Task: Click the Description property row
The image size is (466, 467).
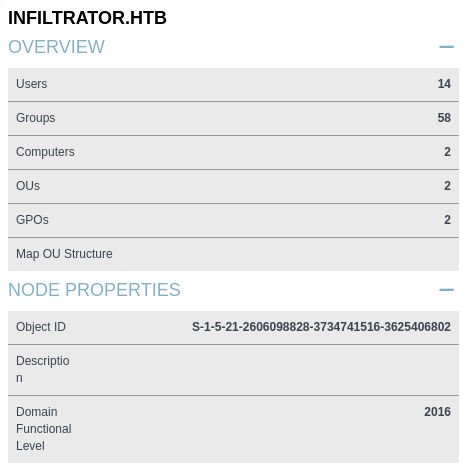Action: point(233,370)
